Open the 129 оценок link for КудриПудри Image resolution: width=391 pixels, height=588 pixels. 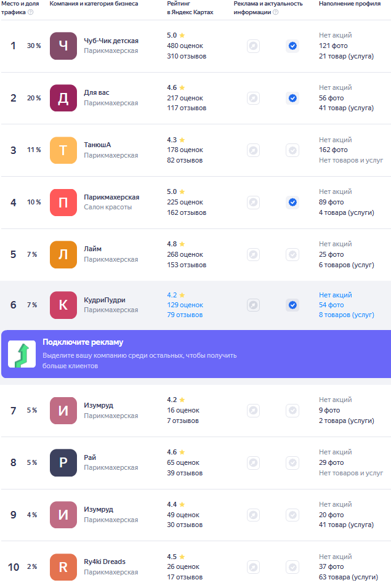click(x=185, y=305)
